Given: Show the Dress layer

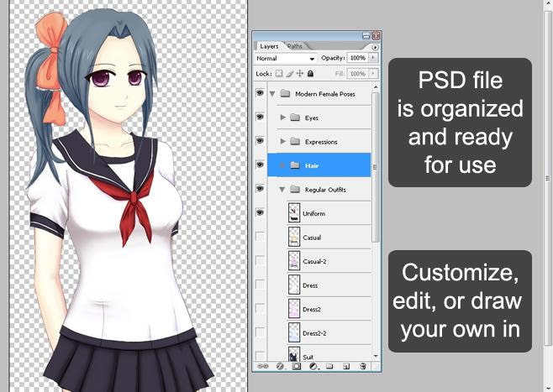Looking at the screenshot, I should (x=260, y=285).
